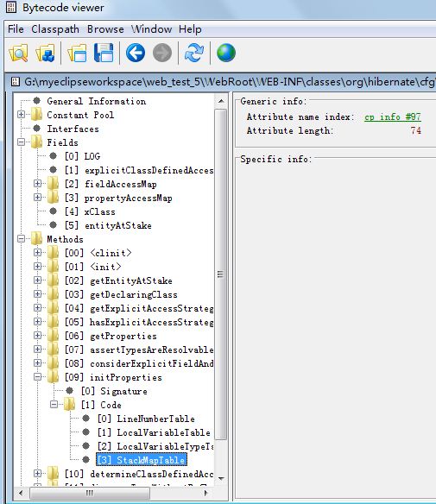Select the Interfaces tree item
This screenshot has width=436, height=504.
click(73, 129)
